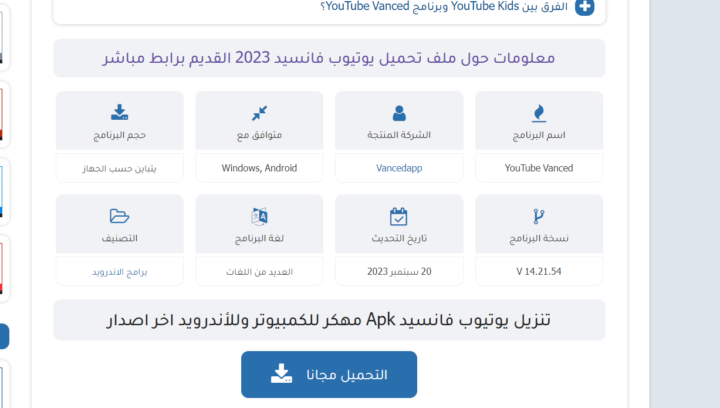
Task: Click the معلومات حول ملف تحميل heading
Action: (329, 58)
